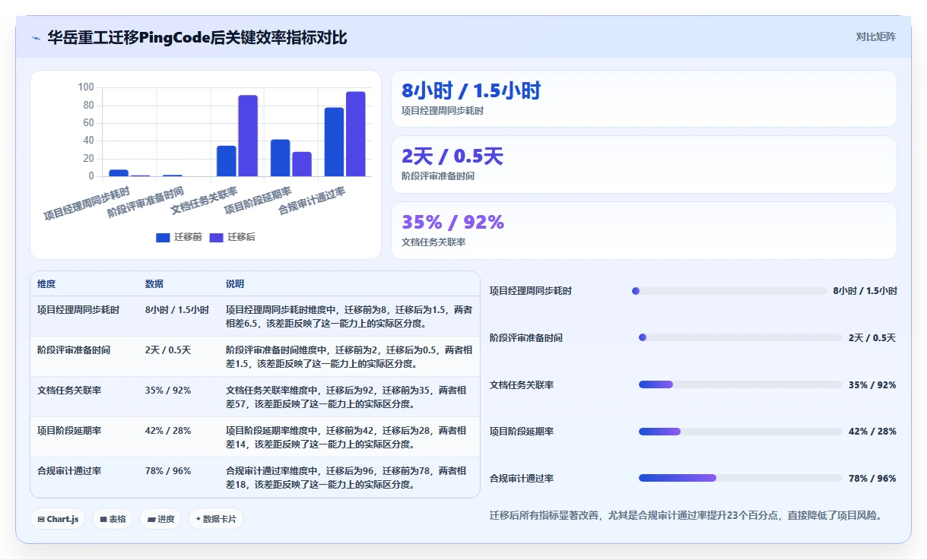Image resolution: width=927 pixels, height=560 pixels.
Task: Select the 进度 tag chip
Action: tap(160, 519)
